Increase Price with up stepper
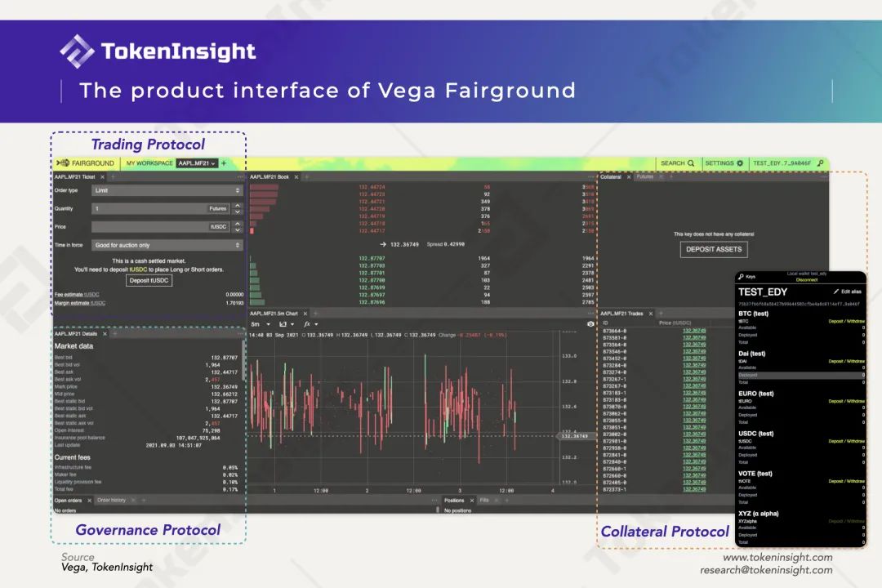Screen dimensions: 882x588 (x=238, y=224)
